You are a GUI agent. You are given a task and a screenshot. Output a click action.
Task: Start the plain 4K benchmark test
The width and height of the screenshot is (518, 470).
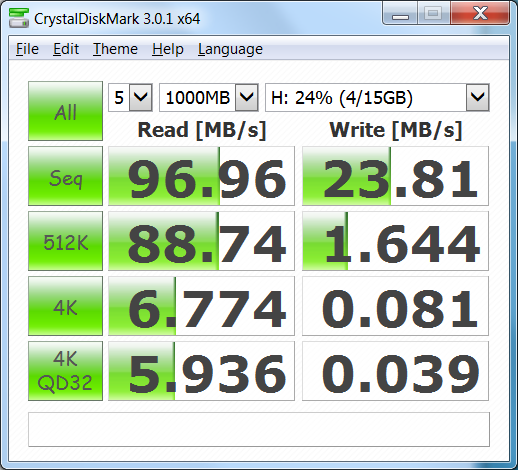click(x=65, y=306)
